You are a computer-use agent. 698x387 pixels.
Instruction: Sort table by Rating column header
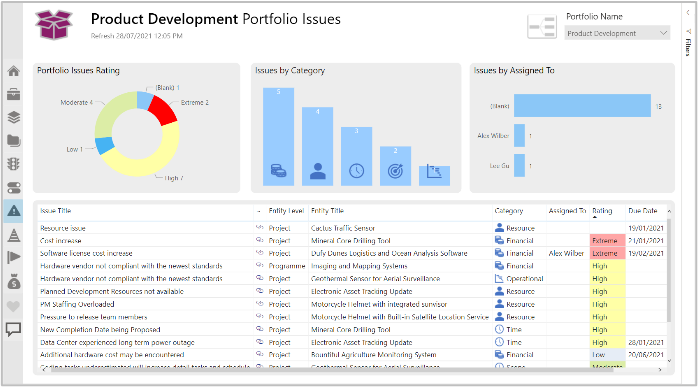tap(602, 211)
